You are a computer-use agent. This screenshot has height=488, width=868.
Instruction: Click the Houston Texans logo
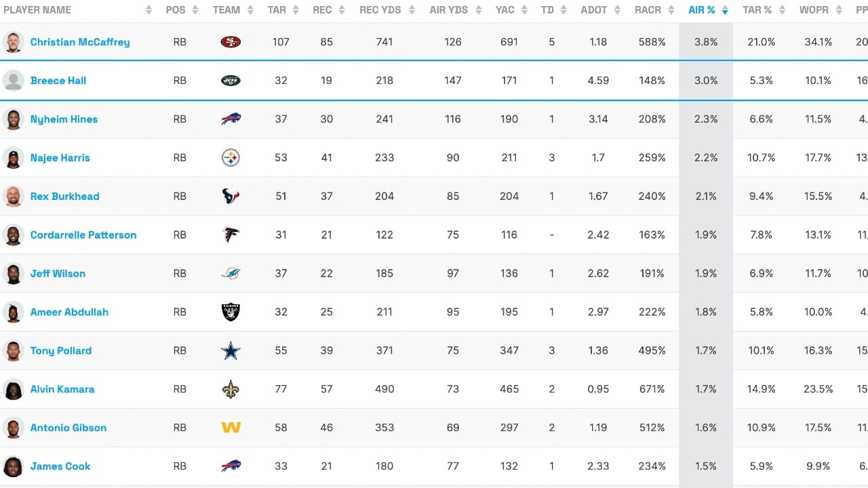point(231,197)
